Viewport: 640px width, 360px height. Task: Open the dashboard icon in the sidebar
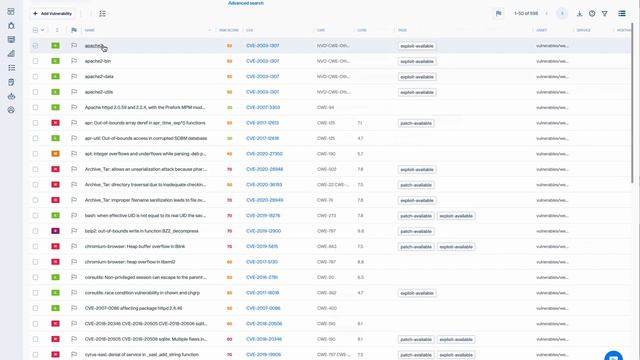point(11,11)
